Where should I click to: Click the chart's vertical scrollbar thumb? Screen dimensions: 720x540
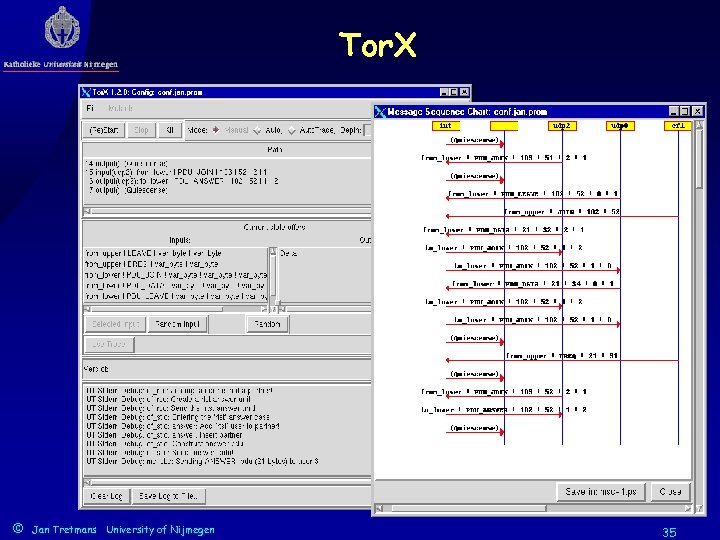pos(699,159)
